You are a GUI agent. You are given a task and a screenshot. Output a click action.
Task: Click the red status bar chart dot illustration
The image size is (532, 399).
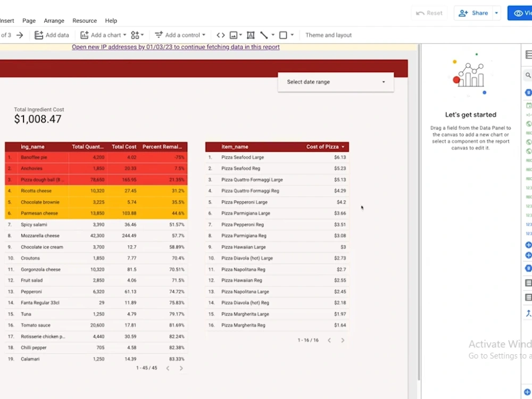[x=456, y=80]
